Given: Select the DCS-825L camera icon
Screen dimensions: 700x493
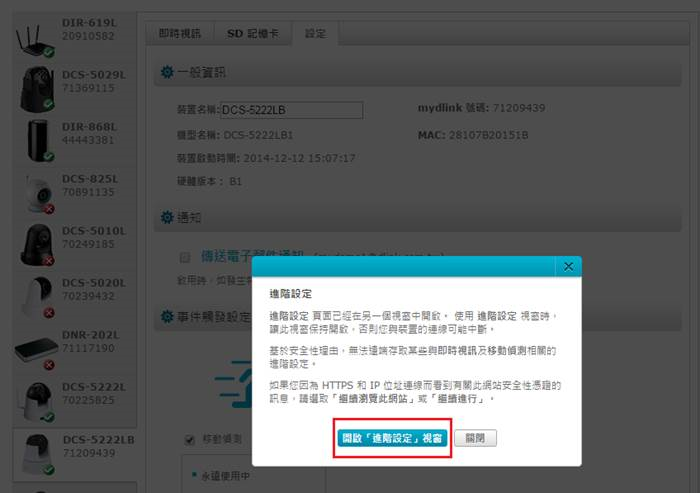Looking at the screenshot, I should (x=34, y=192).
